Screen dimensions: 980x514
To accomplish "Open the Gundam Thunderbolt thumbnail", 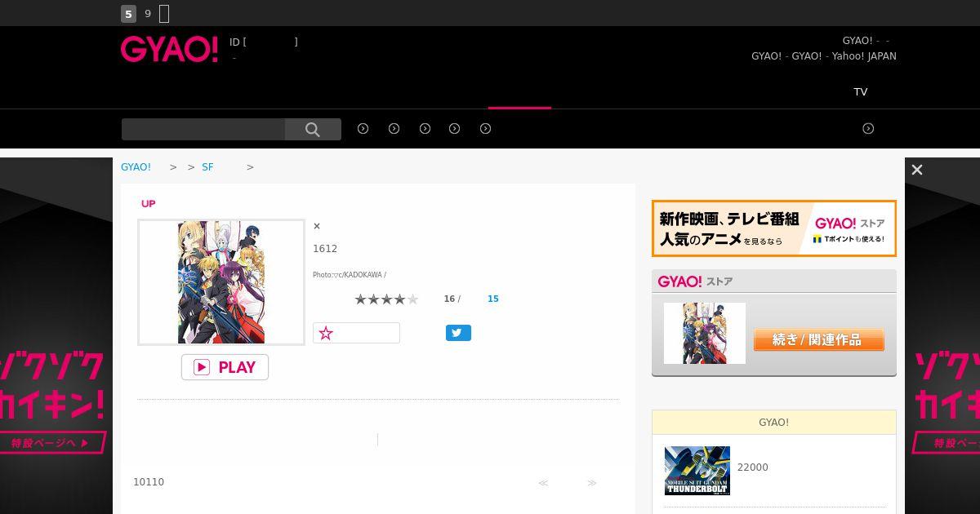I will pyautogui.click(x=697, y=471).
